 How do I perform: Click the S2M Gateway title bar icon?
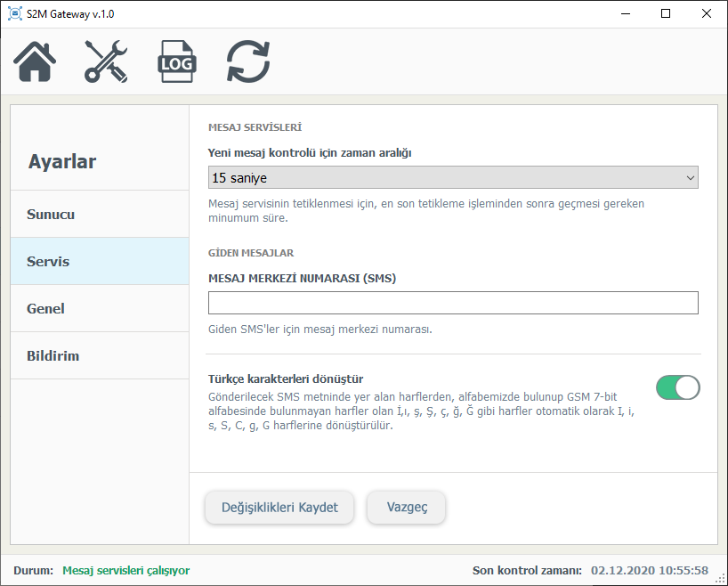tap(14, 14)
